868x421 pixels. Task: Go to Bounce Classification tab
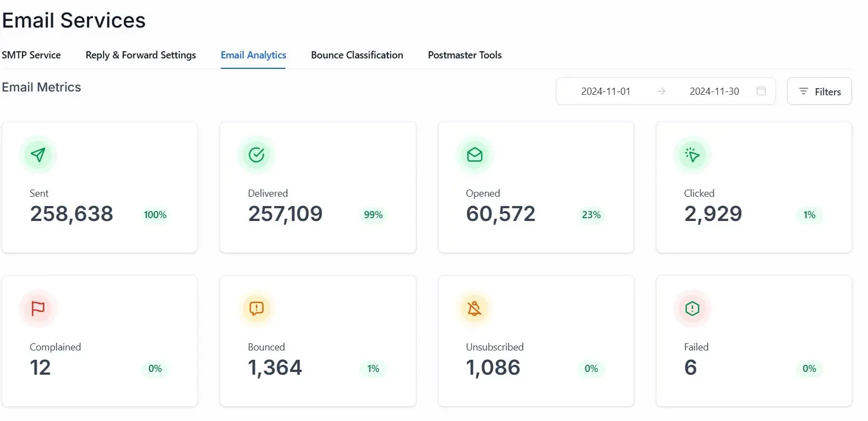click(x=357, y=55)
